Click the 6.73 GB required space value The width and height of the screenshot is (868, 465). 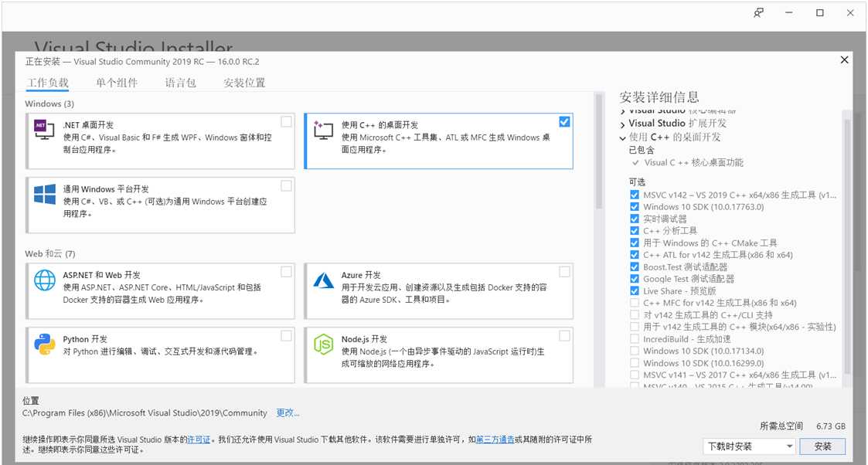coord(831,426)
